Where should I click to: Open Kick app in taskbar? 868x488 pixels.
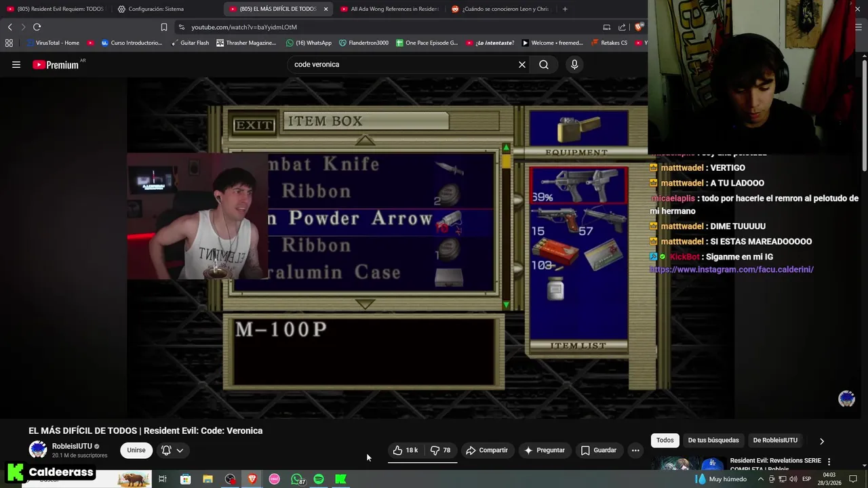click(x=341, y=479)
